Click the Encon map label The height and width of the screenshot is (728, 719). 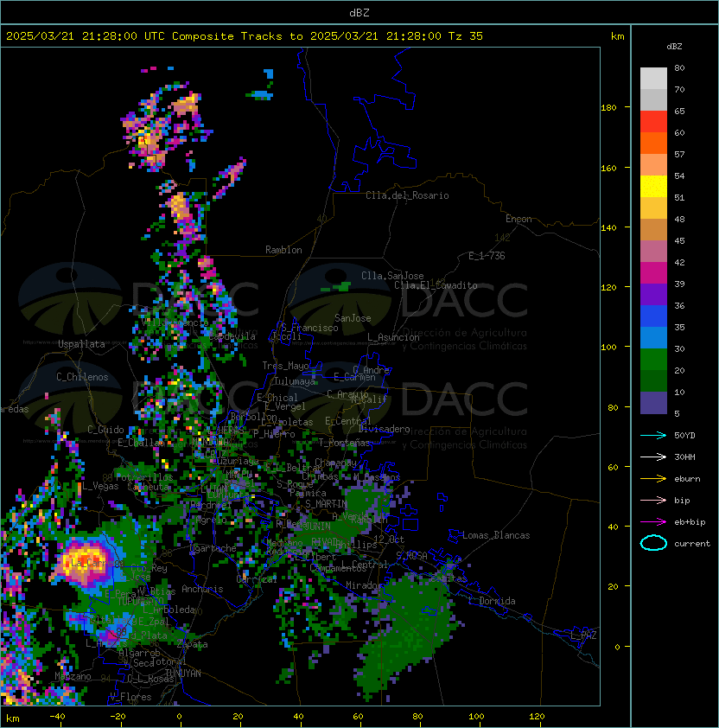point(519,219)
